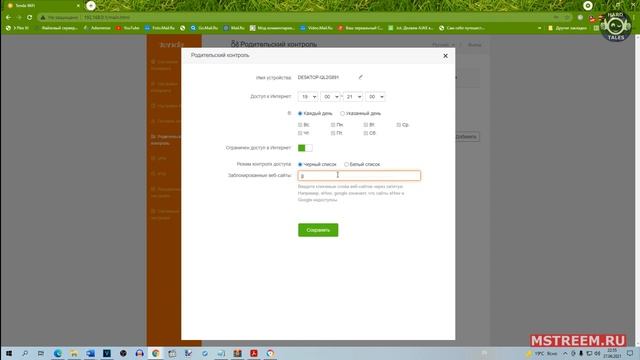Open Родительский контроль in the router sidebar
Image resolution: width=640 pixels, height=360 pixels.
(x=165, y=140)
